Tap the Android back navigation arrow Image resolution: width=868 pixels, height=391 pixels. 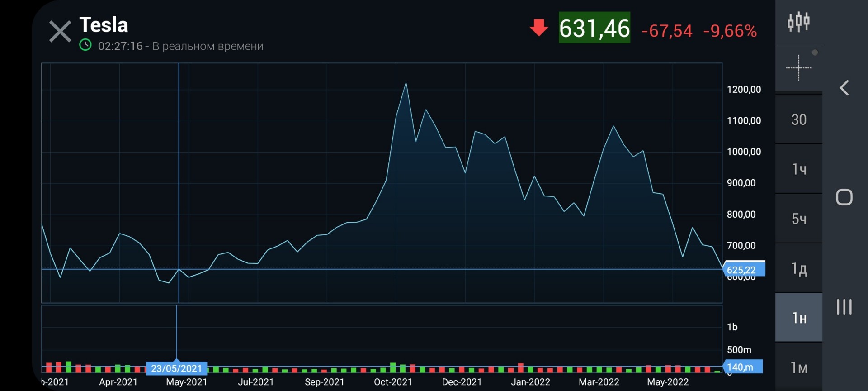(844, 88)
